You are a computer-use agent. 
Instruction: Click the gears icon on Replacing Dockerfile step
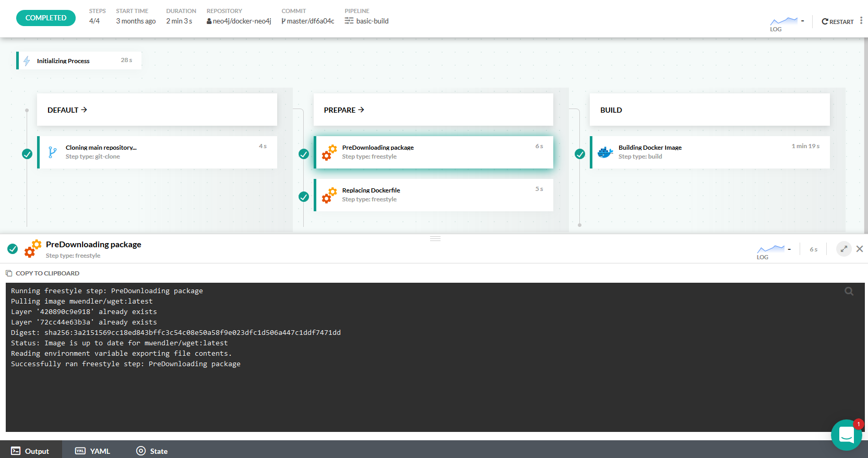[329, 195]
